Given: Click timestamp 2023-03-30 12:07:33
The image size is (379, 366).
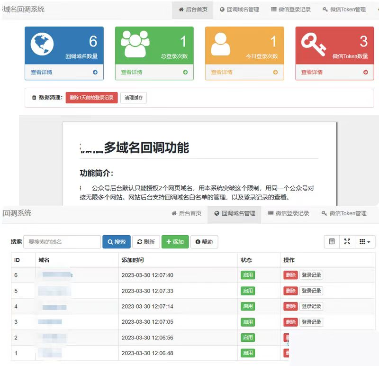Looking at the screenshot, I should pyautogui.click(x=147, y=291).
